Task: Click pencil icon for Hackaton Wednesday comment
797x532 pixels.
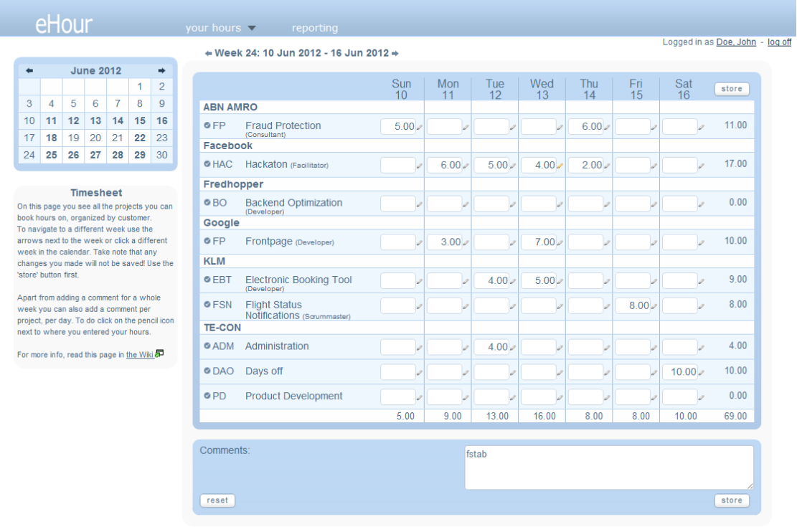Action: [560, 166]
